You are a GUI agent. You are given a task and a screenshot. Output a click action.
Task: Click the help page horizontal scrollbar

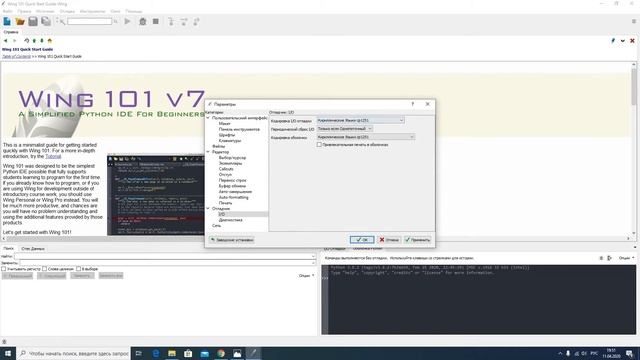[316, 238]
